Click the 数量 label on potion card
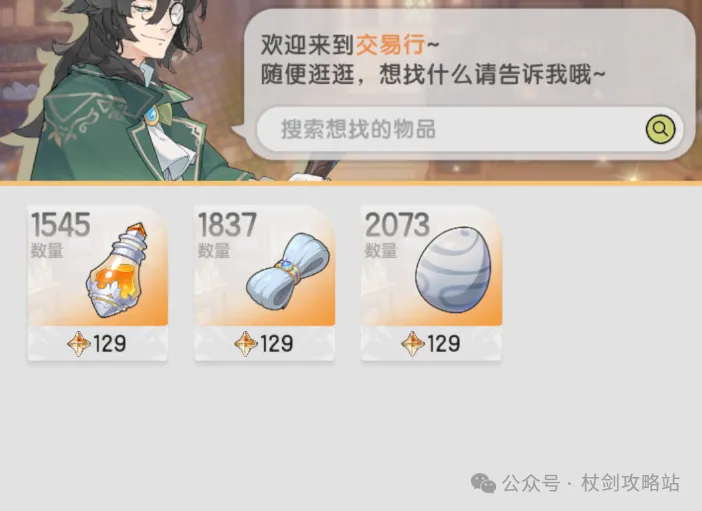 [x=47, y=250]
